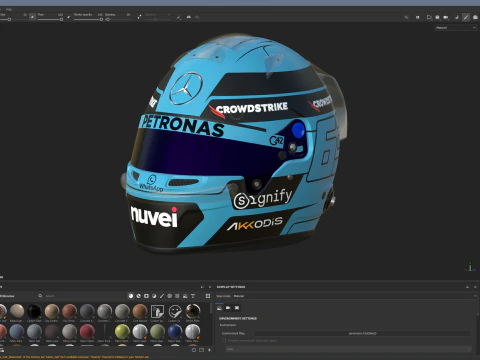Image resolution: width=480 pixels, height=360 pixels.
Task: Click the folder icon at Assets panel bottom
Action: pyautogui.click(x=202, y=350)
